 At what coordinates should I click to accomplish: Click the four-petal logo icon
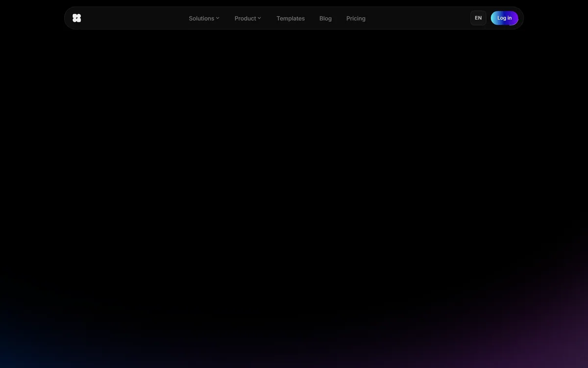click(76, 18)
